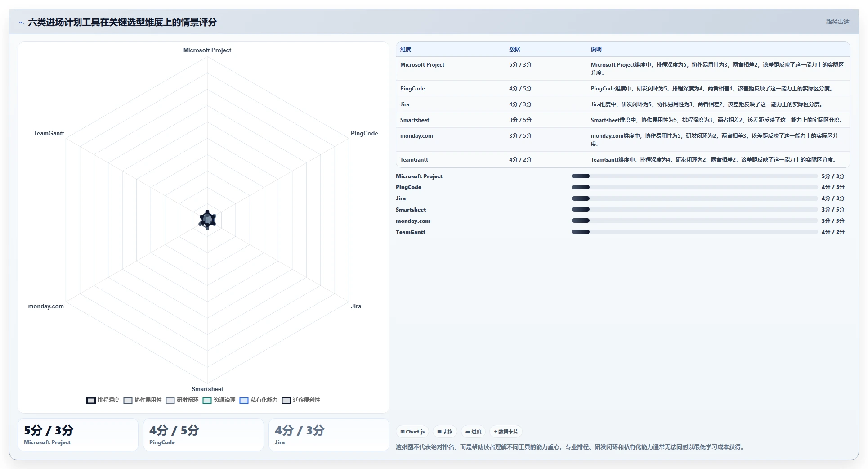Click the TeamGantt progress bar
This screenshot has width=868, height=469.
point(694,232)
